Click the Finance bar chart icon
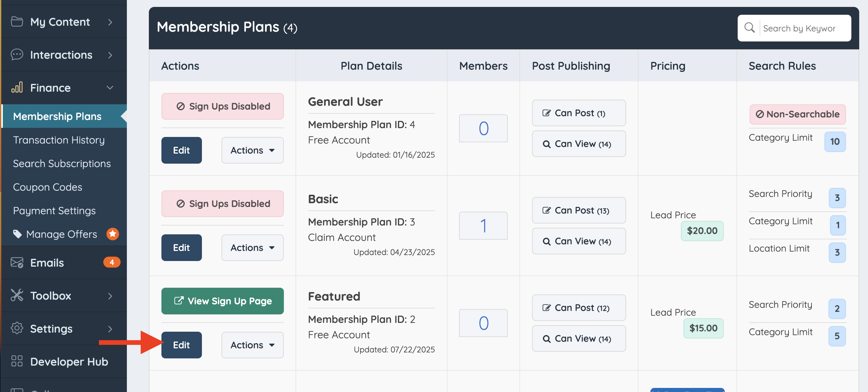868x392 pixels. [17, 88]
